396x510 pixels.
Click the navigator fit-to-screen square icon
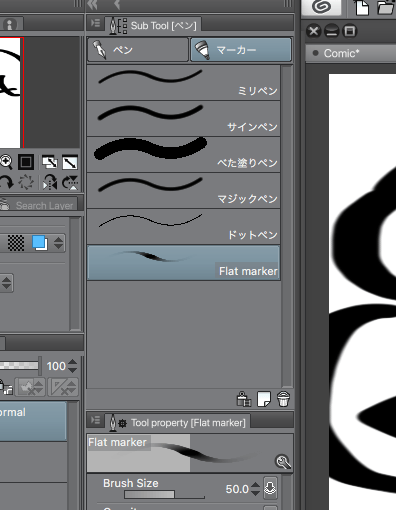coord(26,162)
